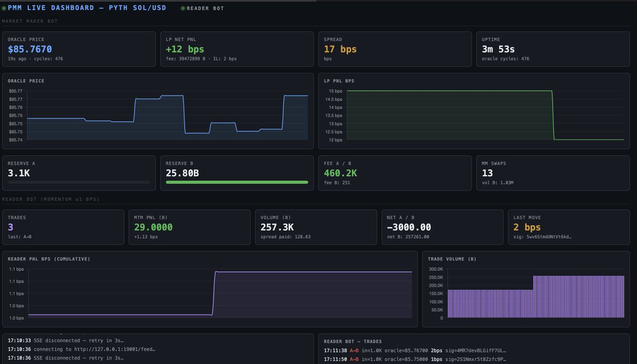Click the 'fee B: 251' subtext

click(337, 183)
